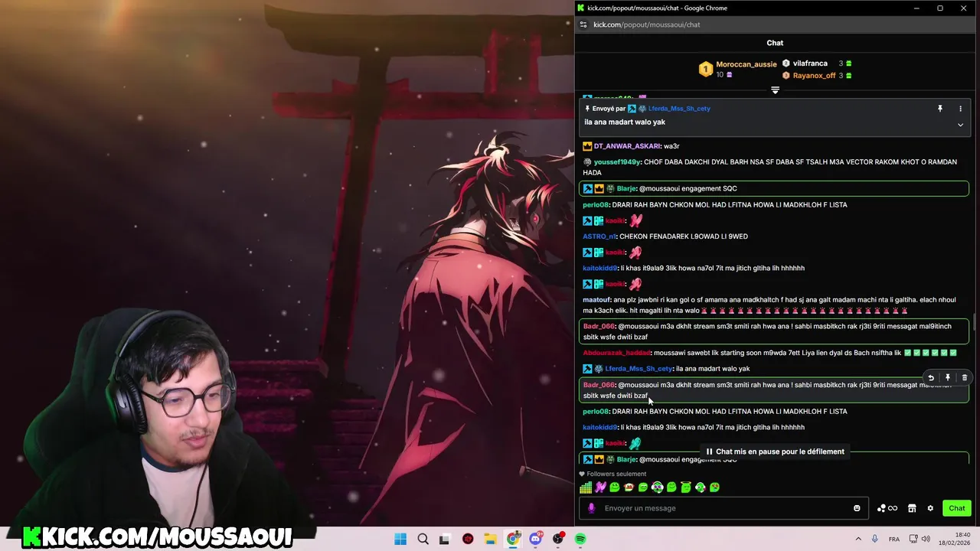Screen dimensions: 980x551
Task: Send message with green Chat button
Action: [957, 508]
